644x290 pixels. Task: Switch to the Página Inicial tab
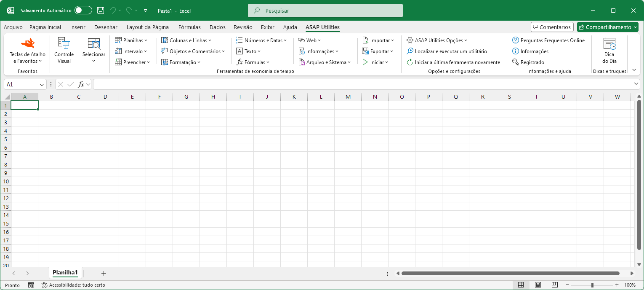[45, 27]
